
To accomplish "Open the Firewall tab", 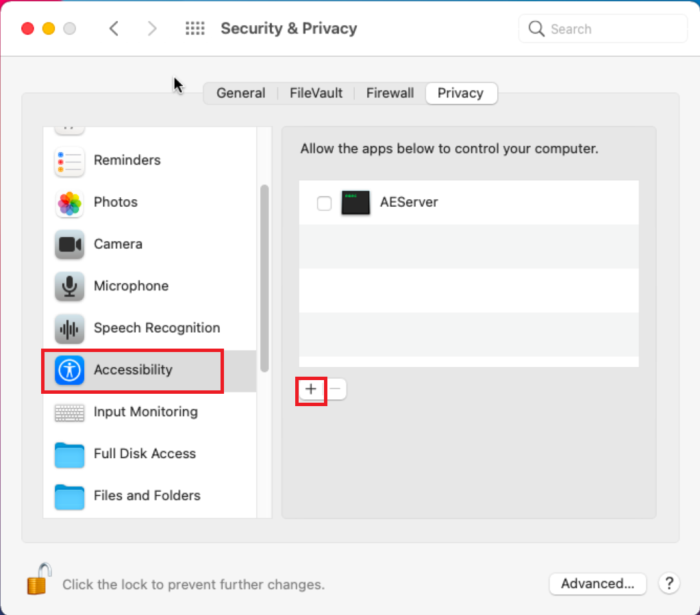I will point(390,93).
